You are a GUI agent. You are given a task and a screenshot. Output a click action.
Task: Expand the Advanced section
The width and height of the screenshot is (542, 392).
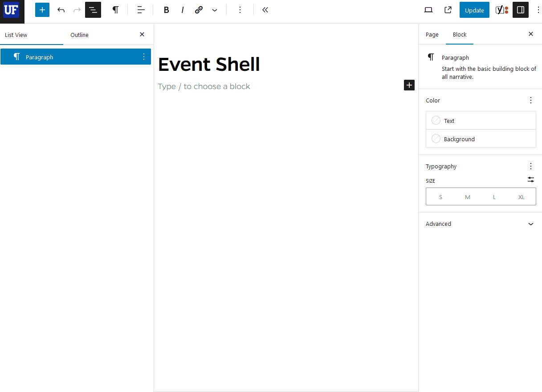(481, 224)
